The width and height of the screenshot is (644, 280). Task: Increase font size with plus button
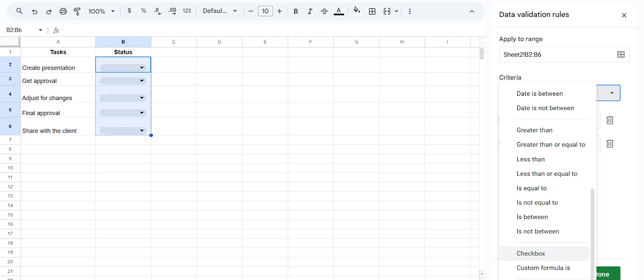tap(280, 11)
